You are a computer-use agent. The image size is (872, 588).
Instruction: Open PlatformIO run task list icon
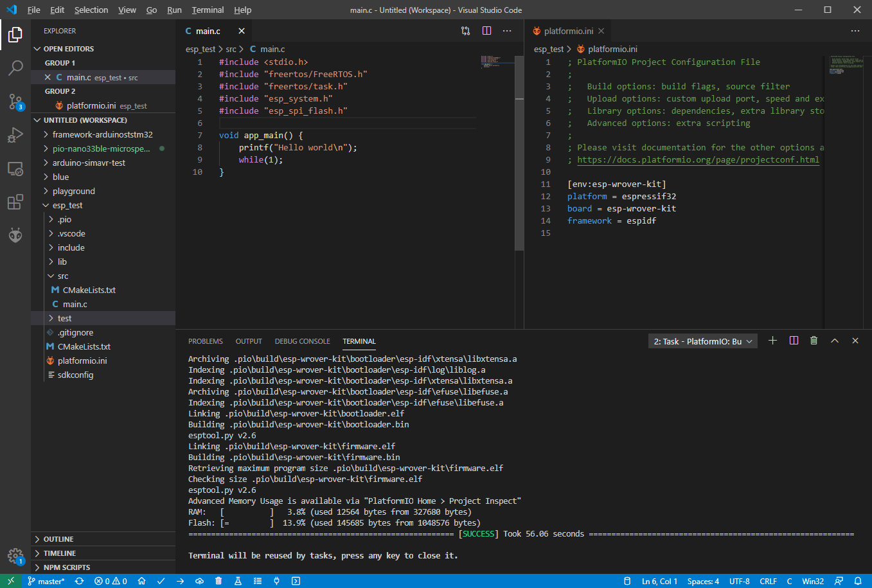pyautogui.click(x=257, y=581)
